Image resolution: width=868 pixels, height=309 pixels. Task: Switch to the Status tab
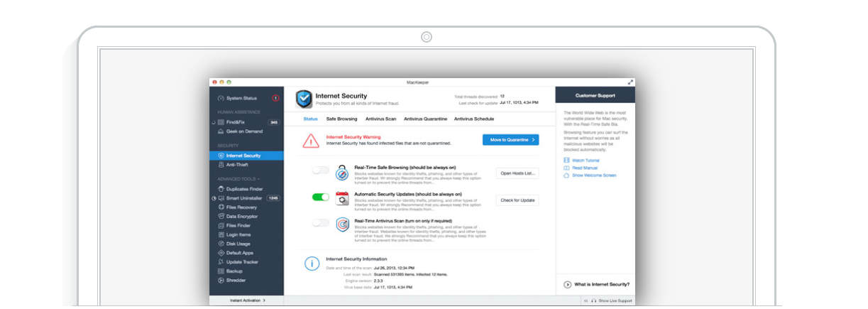click(x=310, y=119)
